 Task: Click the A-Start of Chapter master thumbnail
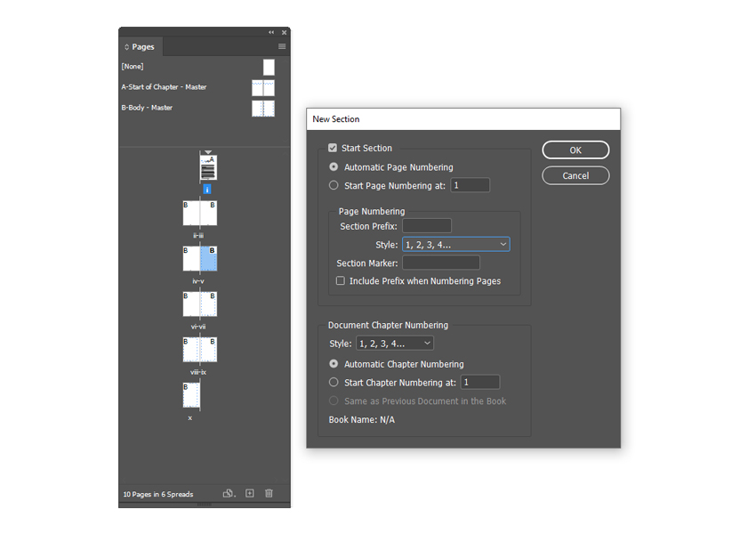click(x=263, y=88)
